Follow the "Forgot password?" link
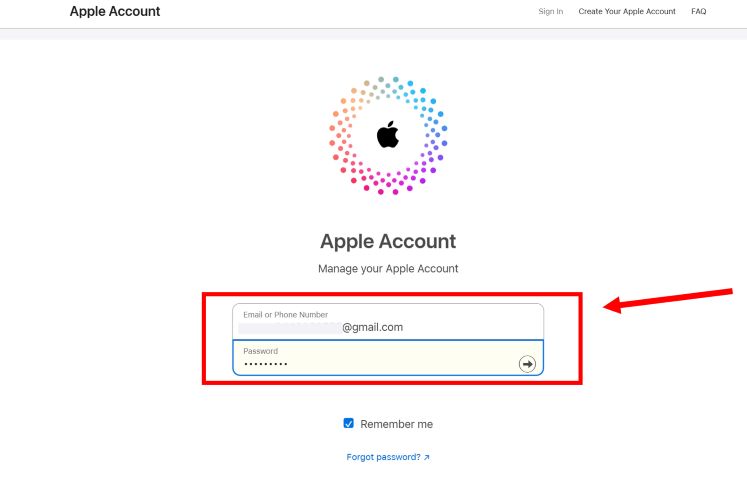This screenshot has height=500, width=747. [383, 457]
